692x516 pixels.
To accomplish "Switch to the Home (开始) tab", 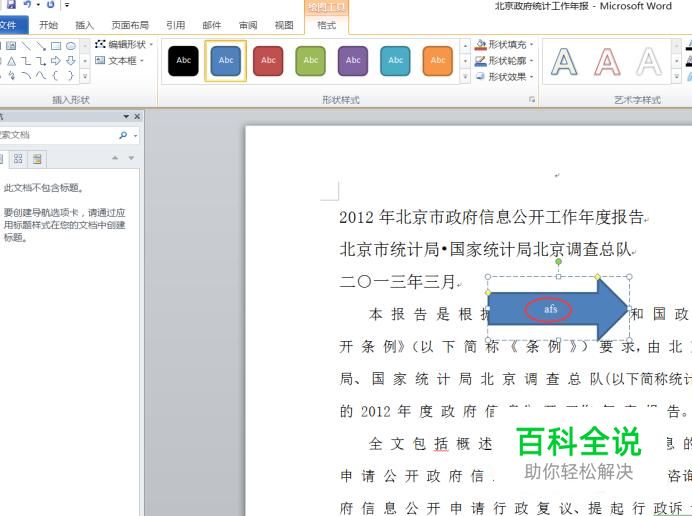I will (x=49, y=25).
